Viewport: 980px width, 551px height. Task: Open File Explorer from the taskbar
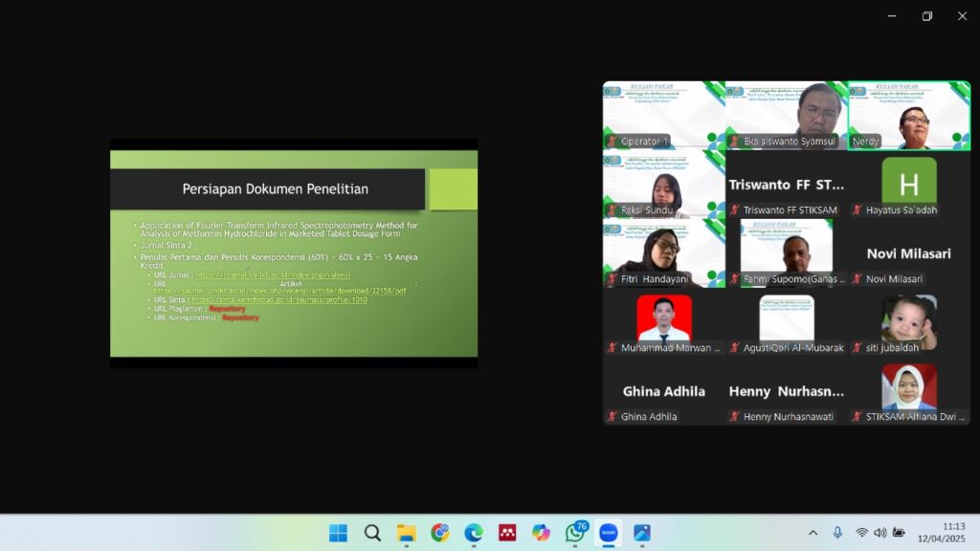407,533
